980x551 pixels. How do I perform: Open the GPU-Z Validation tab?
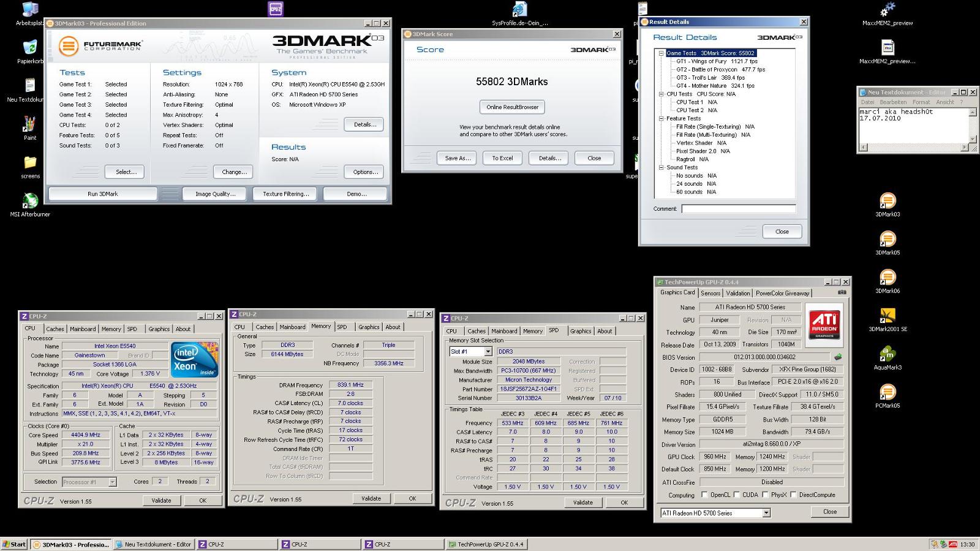738,294
